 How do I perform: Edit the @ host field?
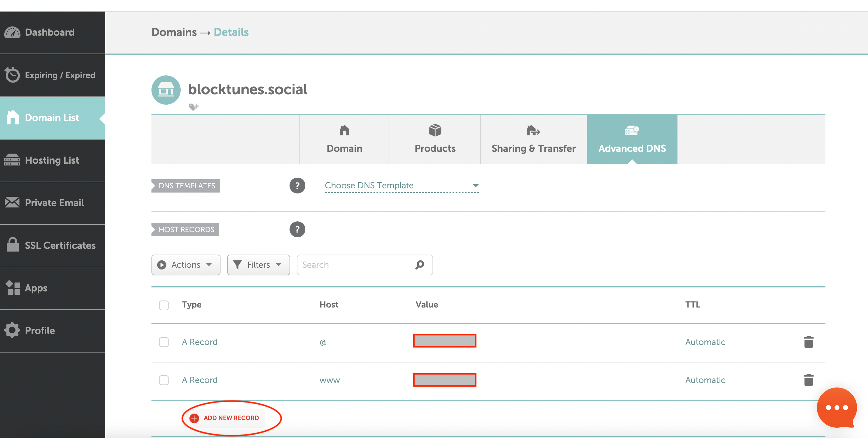point(322,342)
